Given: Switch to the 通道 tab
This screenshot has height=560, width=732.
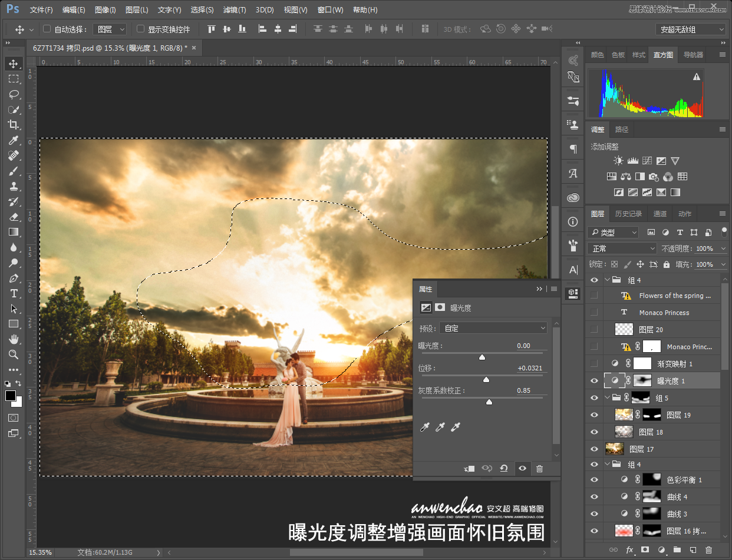Looking at the screenshot, I should click(660, 214).
